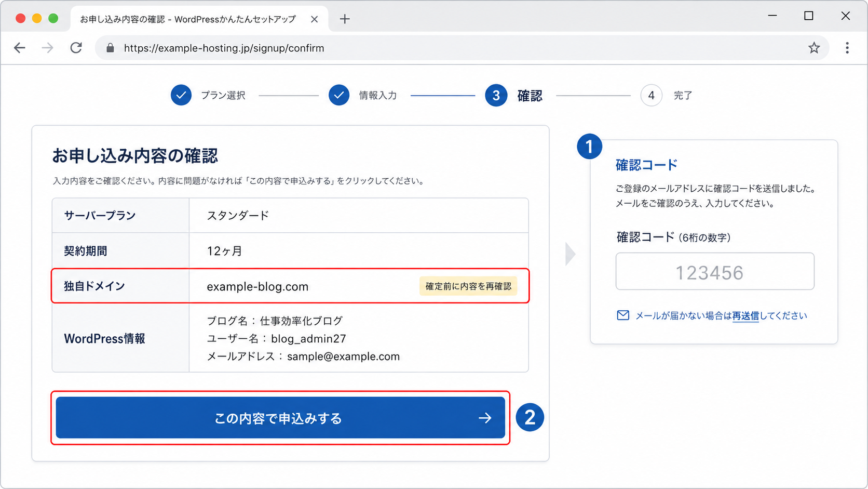Bookmark this page with star icon

pos(814,48)
